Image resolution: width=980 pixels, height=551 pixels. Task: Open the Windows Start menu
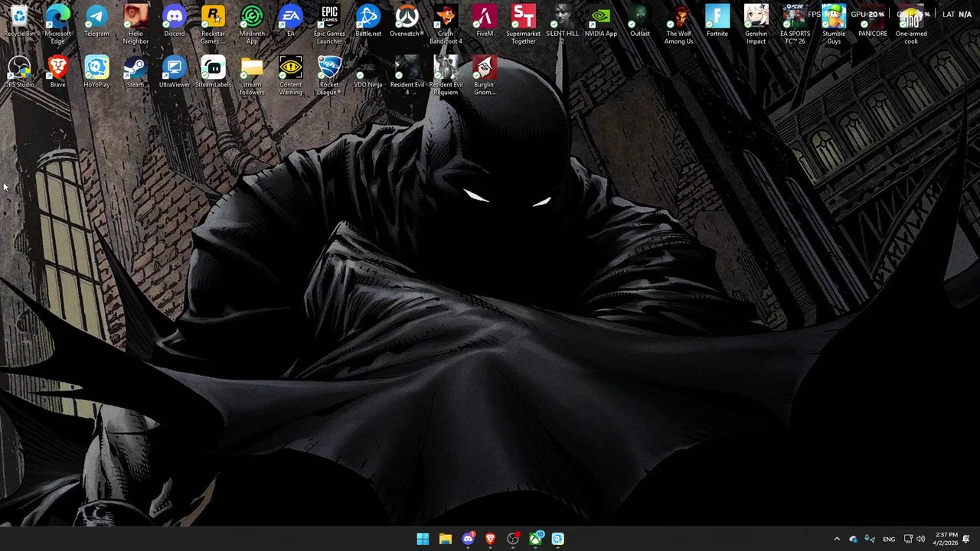tap(423, 539)
